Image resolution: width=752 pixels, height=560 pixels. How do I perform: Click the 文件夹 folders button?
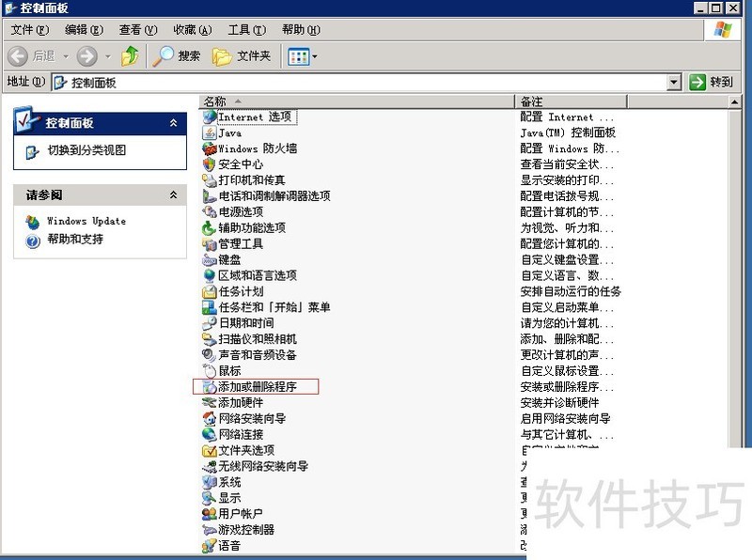click(242, 56)
